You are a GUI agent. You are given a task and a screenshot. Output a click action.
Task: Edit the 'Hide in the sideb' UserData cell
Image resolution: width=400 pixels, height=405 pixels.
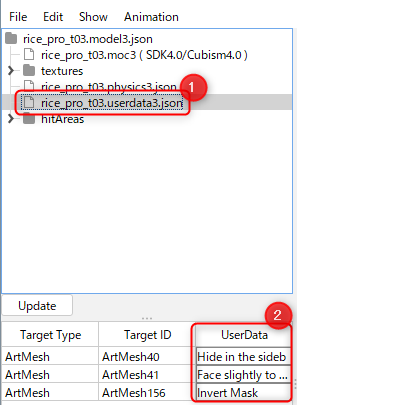243,357
